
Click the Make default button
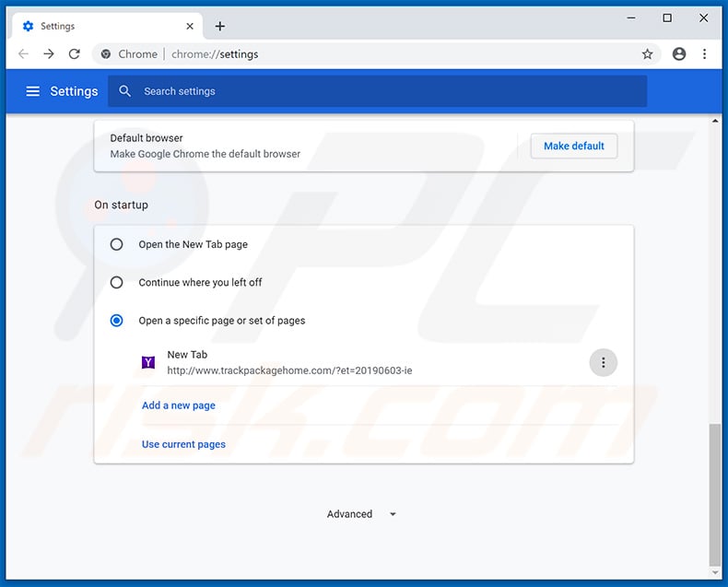574,146
